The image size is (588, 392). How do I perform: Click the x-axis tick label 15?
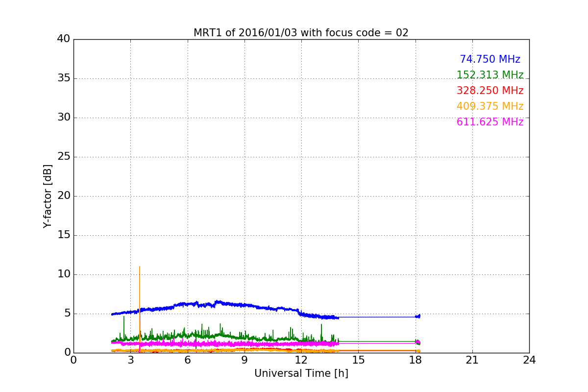click(358, 360)
